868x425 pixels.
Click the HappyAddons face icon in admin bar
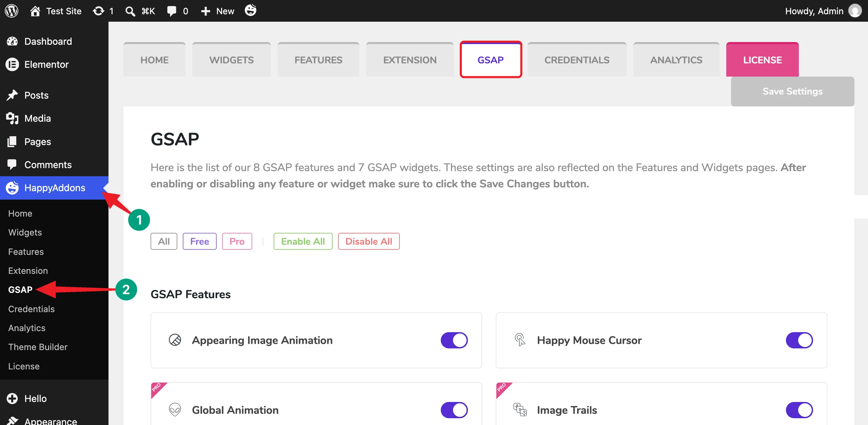[251, 10]
